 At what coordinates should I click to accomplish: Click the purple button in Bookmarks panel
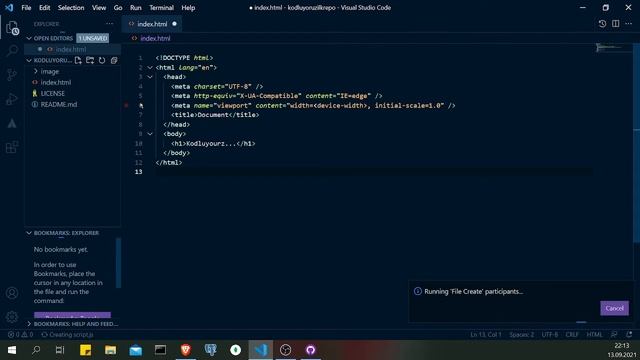(72, 316)
